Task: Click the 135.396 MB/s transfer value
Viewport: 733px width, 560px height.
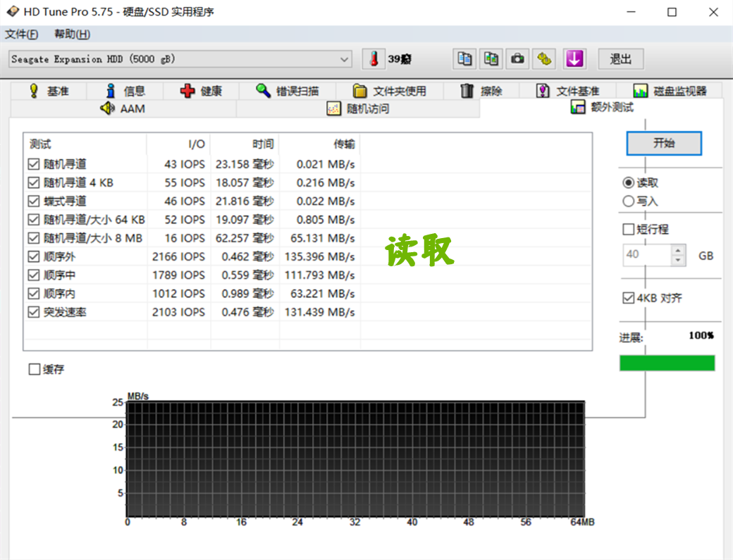Action: click(320, 256)
